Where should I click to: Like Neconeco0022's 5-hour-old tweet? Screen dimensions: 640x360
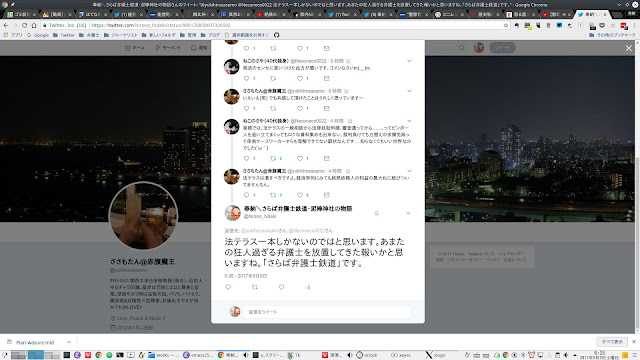click(300, 78)
